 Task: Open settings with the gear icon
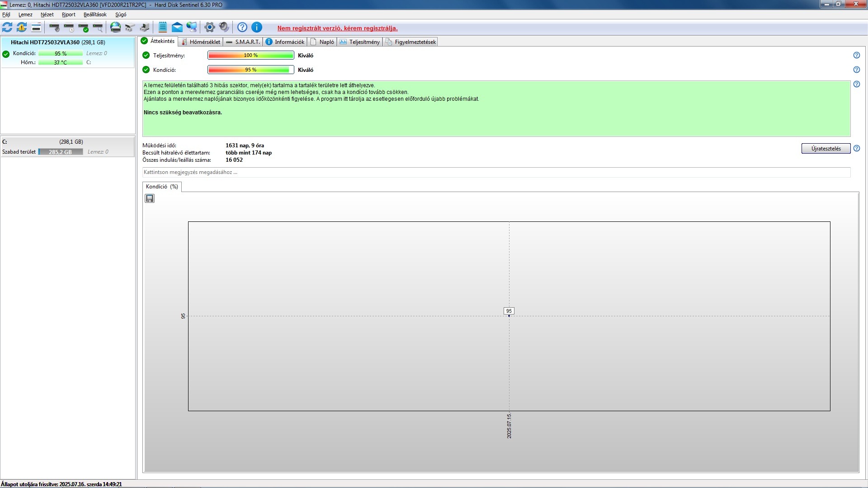pos(209,28)
